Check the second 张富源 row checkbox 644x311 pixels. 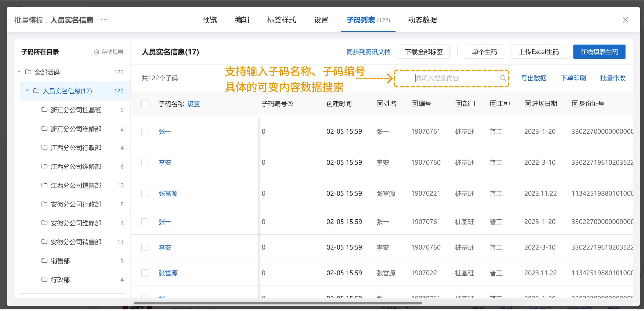(145, 273)
